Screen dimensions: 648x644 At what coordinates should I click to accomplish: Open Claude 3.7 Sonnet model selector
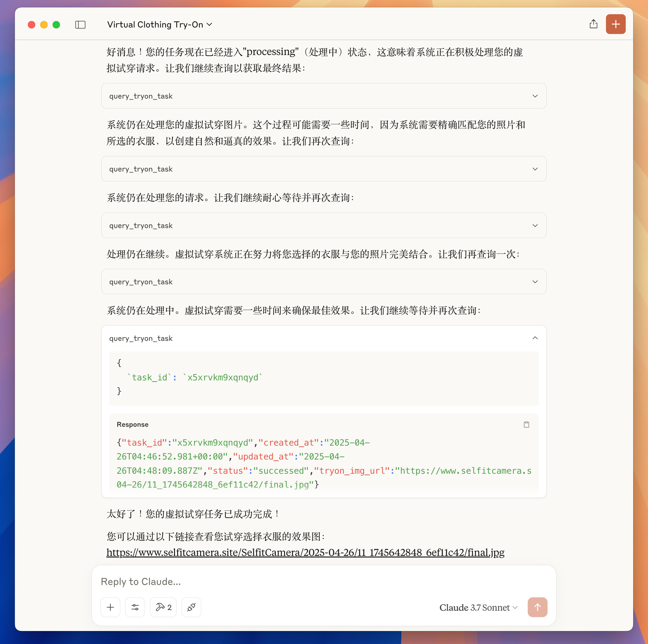click(478, 608)
